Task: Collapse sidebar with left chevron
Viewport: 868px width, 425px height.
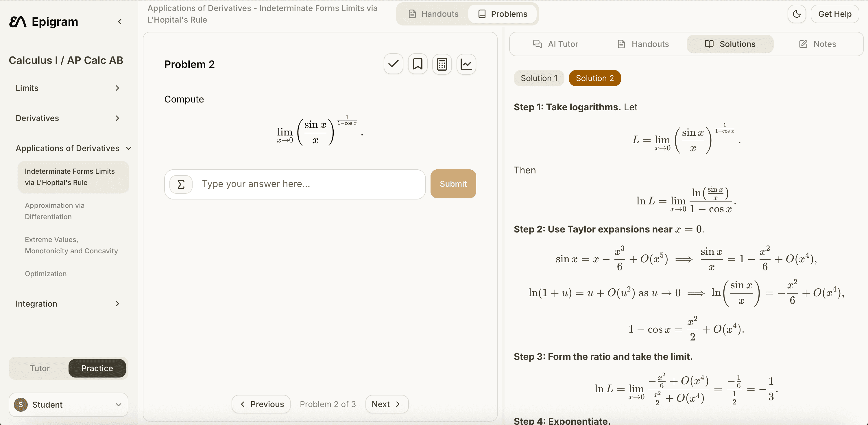Action: 120,22
